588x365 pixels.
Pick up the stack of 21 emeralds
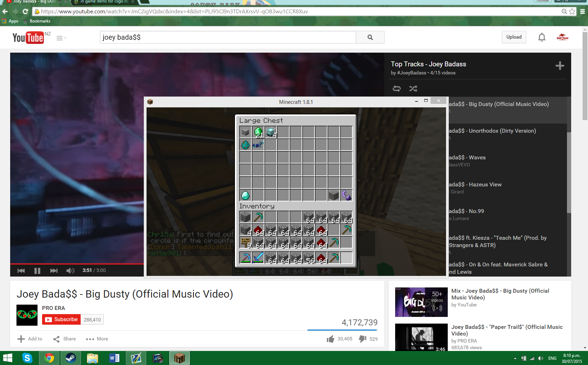258,132
